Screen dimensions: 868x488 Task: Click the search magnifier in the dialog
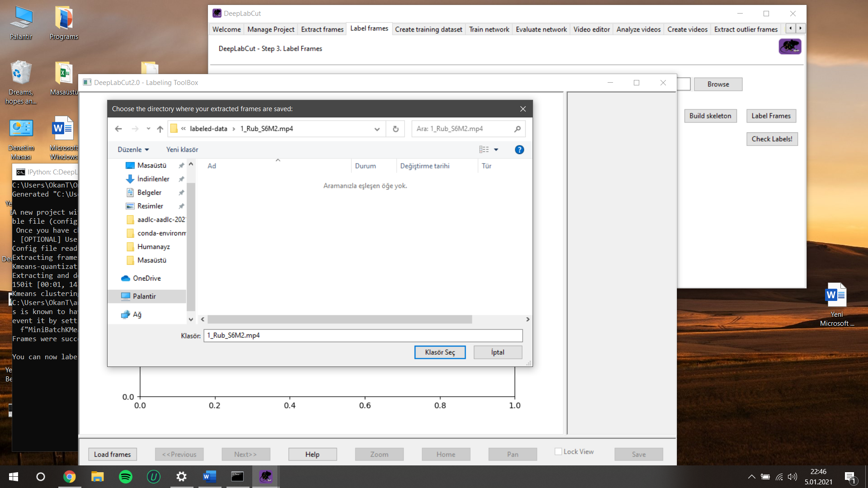tap(517, 129)
